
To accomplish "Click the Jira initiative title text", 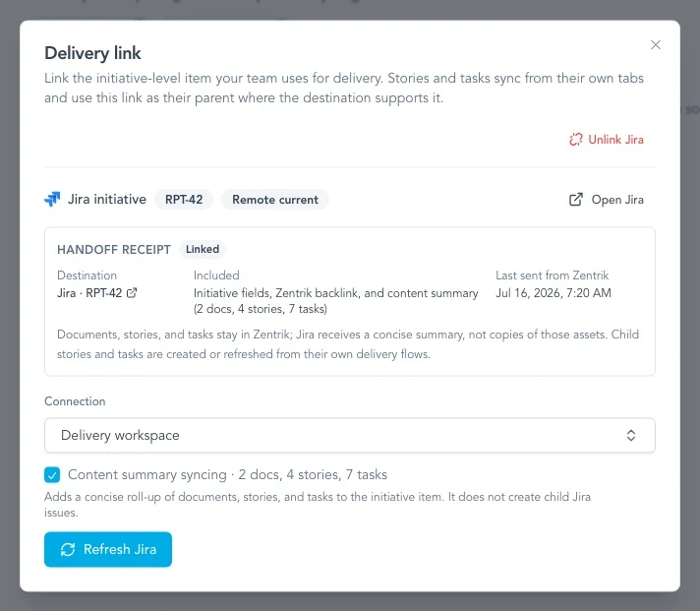I will 107,199.
